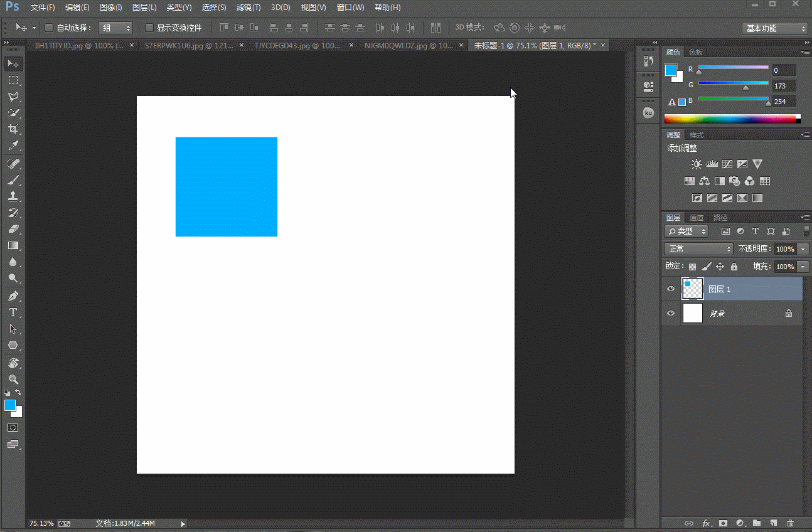Select the Eraser tool
This screenshot has height=532, width=812.
[x=13, y=230]
